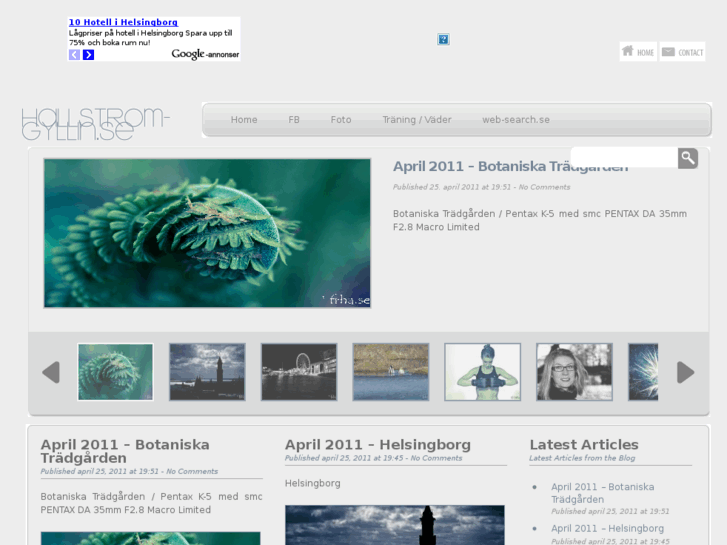727x545 pixels.
Task: Click 'No Comments' under the Helsingborg post
Action: pos(436,458)
